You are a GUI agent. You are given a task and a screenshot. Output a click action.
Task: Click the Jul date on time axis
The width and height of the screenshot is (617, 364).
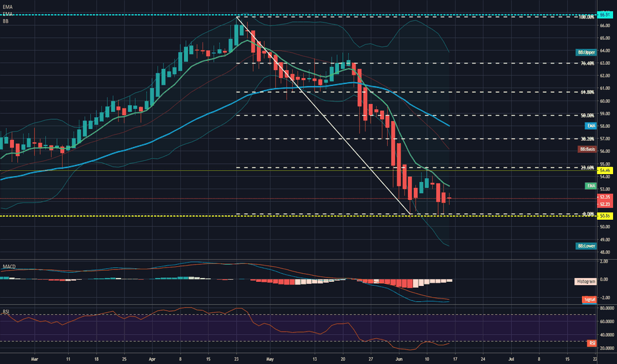(511, 359)
